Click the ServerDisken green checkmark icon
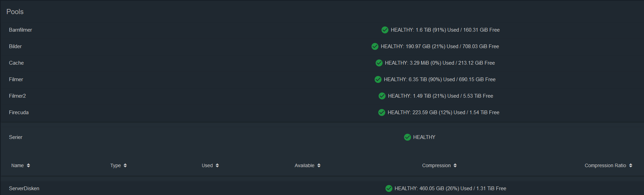Image resolution: width=644 pixels, height=195 pixels. (389, 188)
